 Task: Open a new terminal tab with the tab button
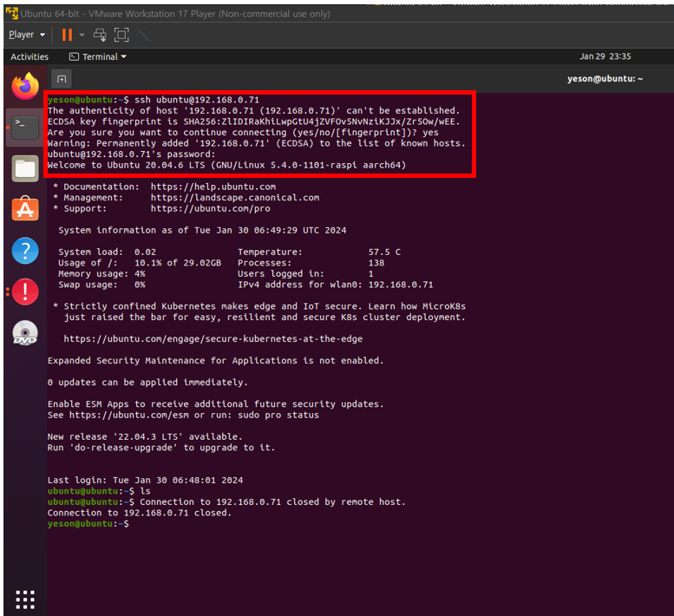click(62, 79)
